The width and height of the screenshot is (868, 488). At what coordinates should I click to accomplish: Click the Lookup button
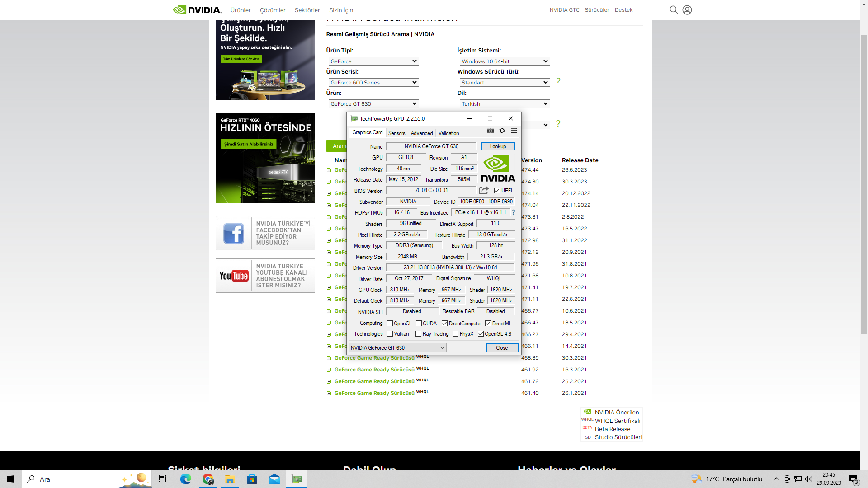pos(498,146)
